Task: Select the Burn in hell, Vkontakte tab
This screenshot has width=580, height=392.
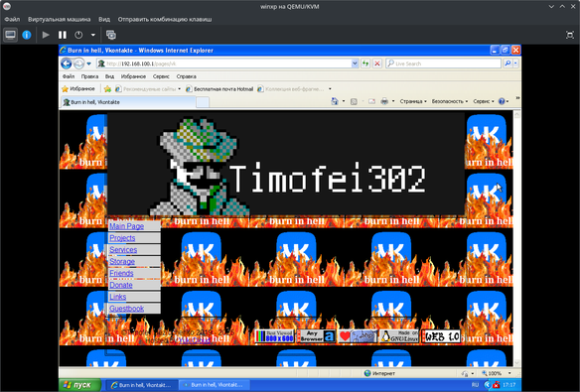Action: [x=127, y=102]
